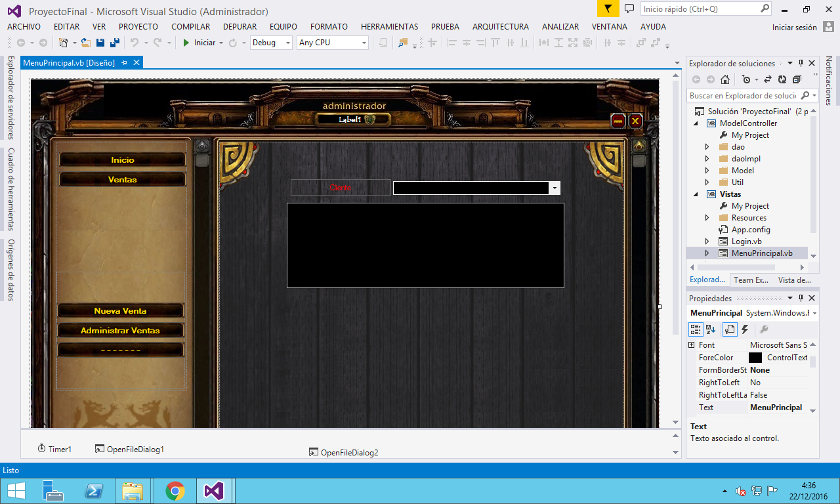Screen dimensions: 840x504
Task: Collapse the ModelController project node
Action: click(695, 123)
